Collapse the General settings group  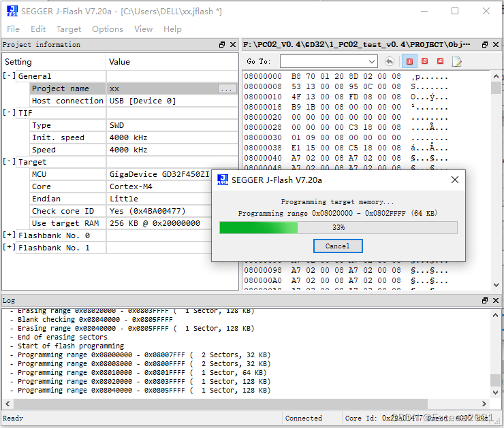point(9,76)
